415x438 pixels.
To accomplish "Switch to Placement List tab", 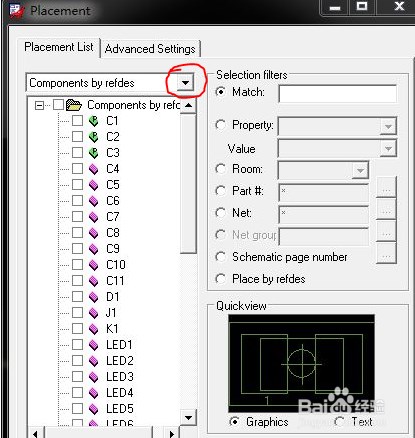I will [x=59, y=47].
